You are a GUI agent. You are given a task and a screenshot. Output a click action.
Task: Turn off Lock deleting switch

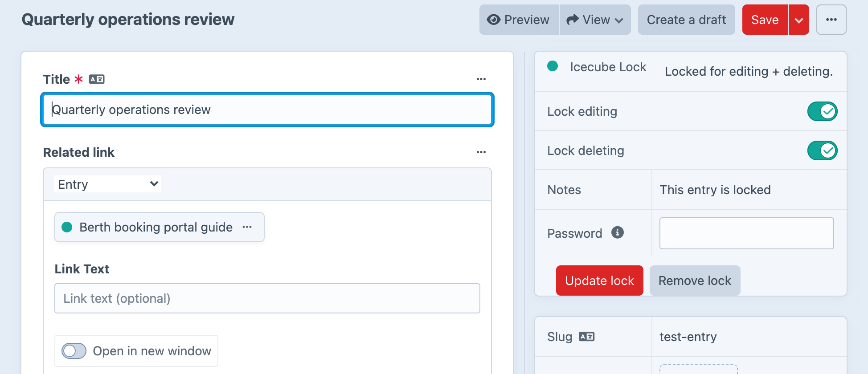tap(822, 150)
